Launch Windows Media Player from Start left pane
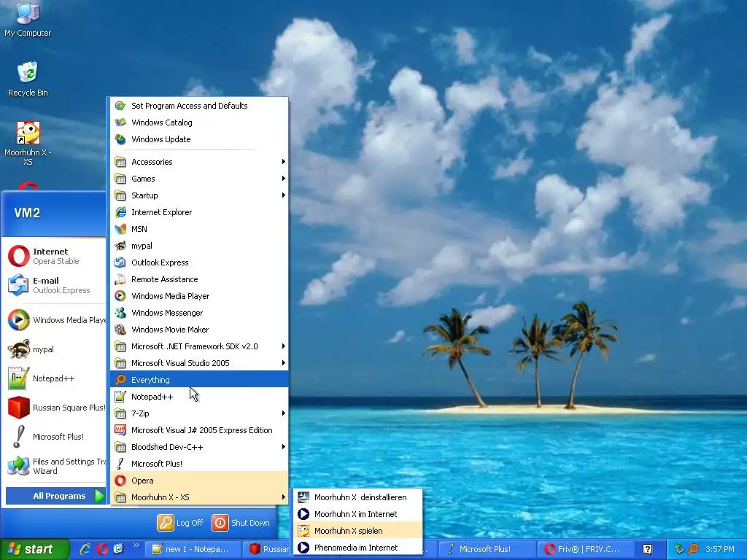 (55, 320)
